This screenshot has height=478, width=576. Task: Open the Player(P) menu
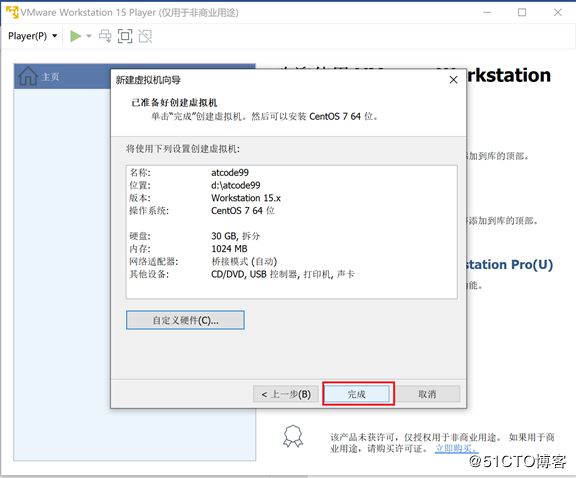[33, 36]
